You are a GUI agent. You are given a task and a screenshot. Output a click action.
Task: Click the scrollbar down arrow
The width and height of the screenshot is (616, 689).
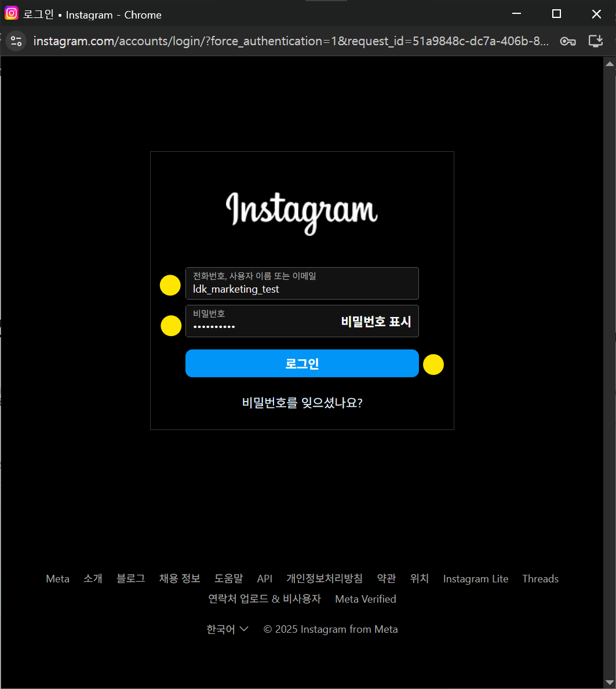[x=610, y=682]
